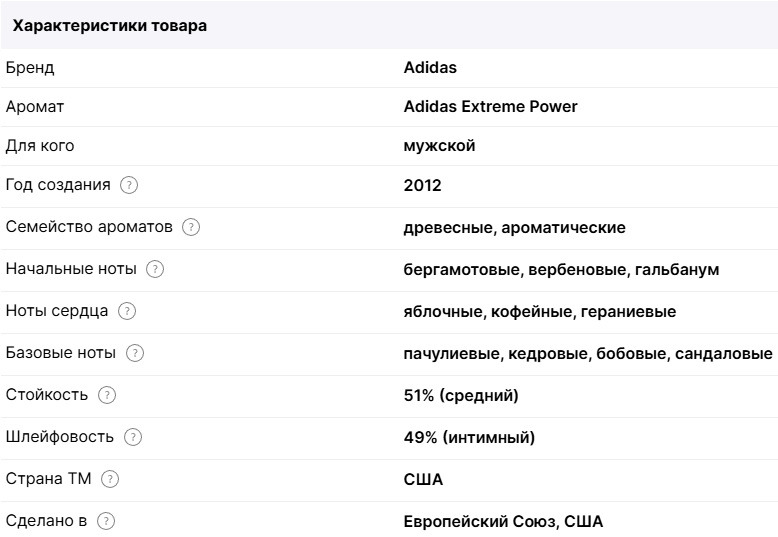The height and width of the screenshot is (537, 778).
Task: Open the Adidas Extreme Power fragrance value
Action: pos(490,106)
